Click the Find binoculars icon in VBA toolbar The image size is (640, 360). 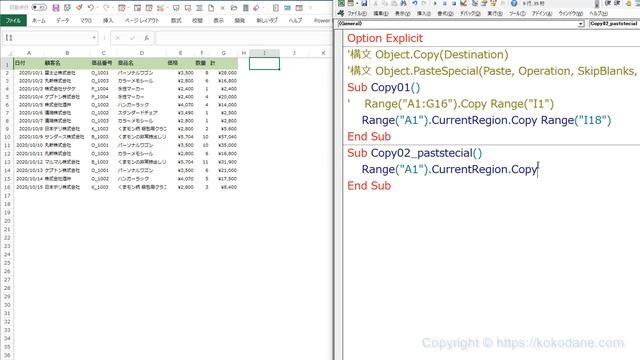click(403, 3)
